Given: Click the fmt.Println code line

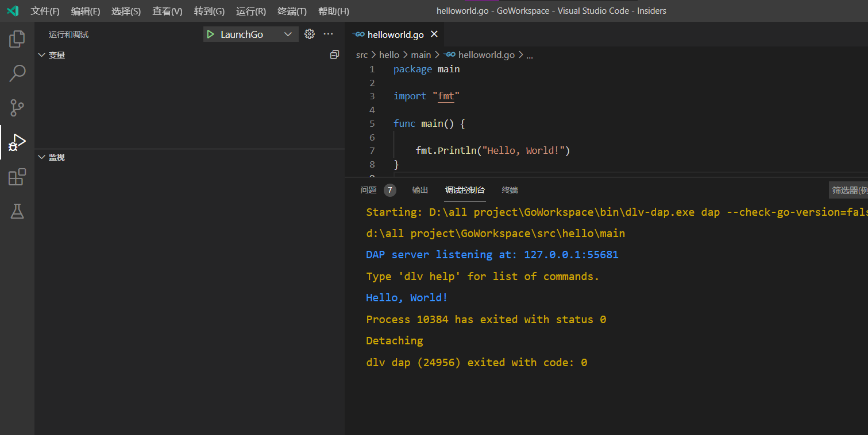Looking at the screenshot, I should [x=493, y=151].
